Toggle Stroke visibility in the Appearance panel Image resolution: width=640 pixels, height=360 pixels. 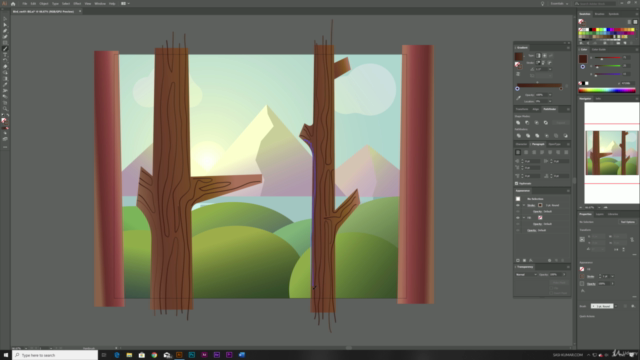[518, 205]
